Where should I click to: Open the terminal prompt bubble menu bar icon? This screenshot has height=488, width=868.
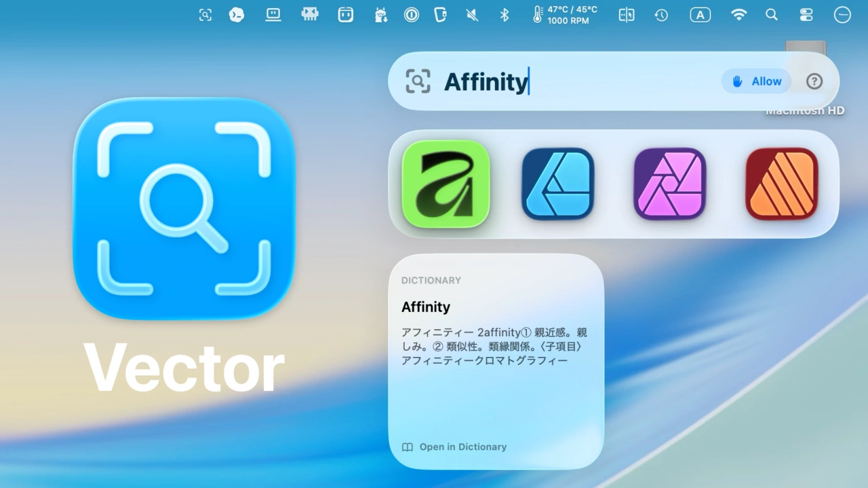[x=237, y=15]
